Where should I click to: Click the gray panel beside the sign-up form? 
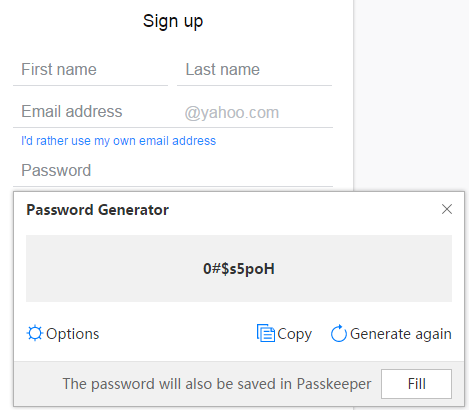pos(411,95)
